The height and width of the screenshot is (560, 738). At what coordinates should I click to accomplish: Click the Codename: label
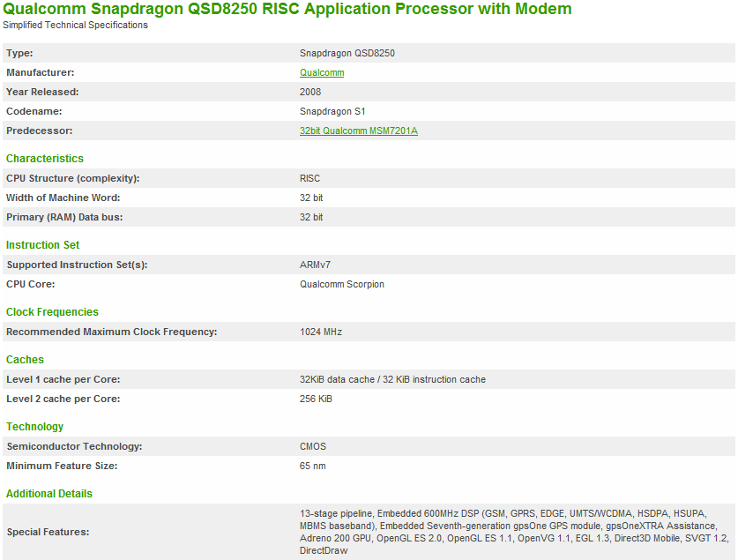click(34, 111)
